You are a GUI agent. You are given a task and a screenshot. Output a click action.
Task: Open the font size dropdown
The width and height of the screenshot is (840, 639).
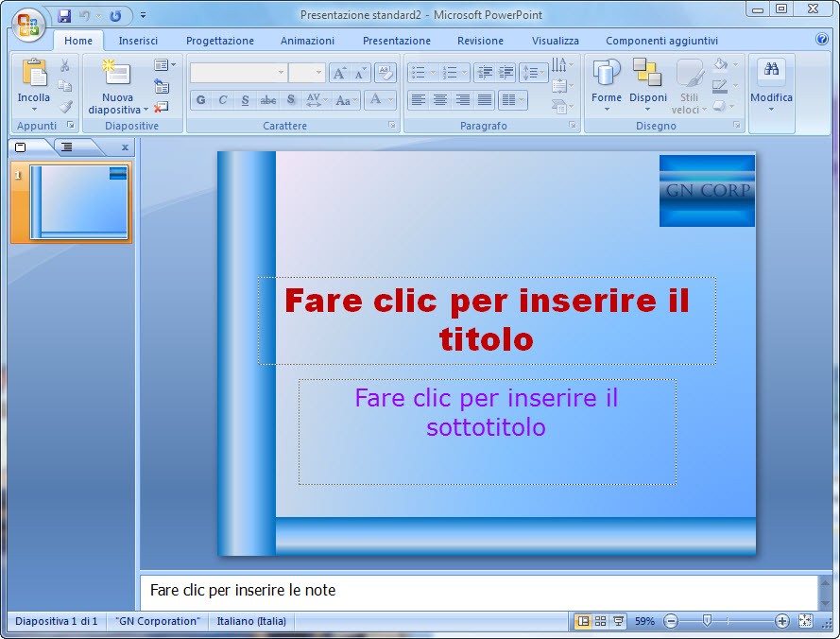pos(319,73)
